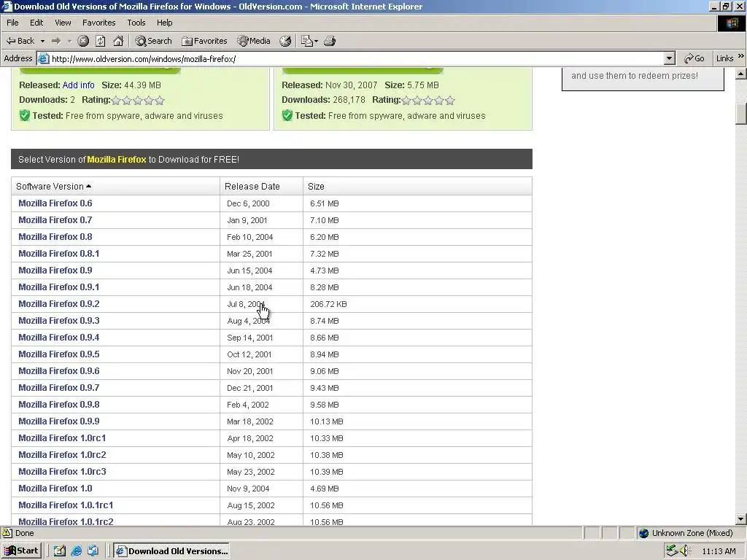Image resolution: width=747 pixels, height=560 pixels.
Task: Open the Back history dropdown arrow
Action: [x=42, y=41]
